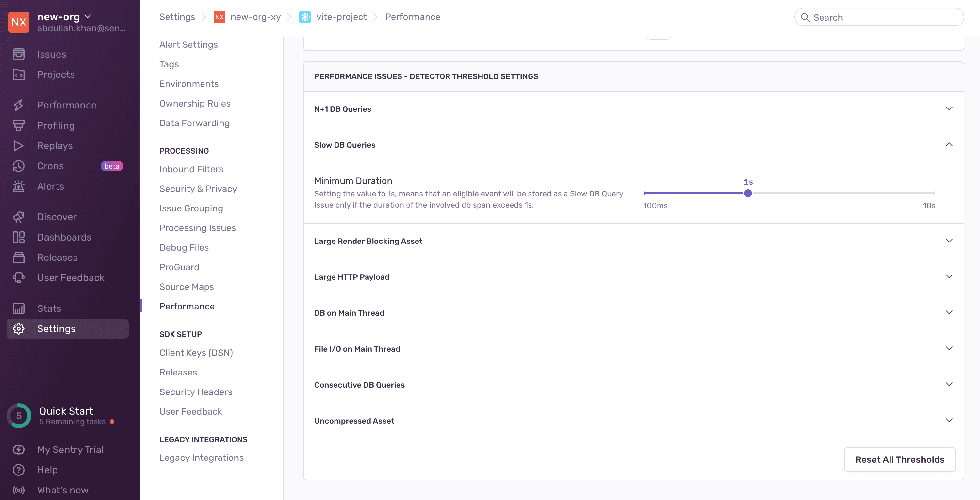Screen dimensions: 980x500
Task: Drag the Minimum Duration slider to adjust
Action: tap(749, 193)
